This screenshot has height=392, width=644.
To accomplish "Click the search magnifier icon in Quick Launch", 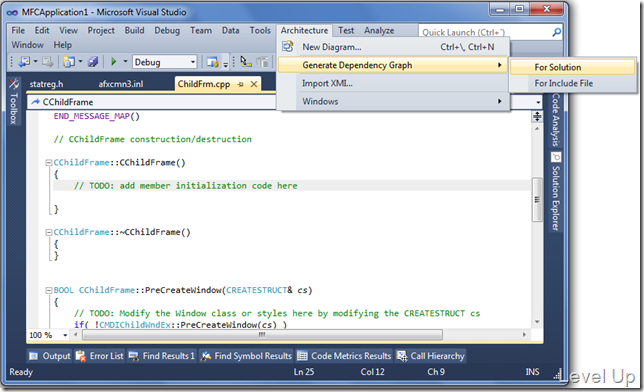I will click(x=557, y=32).
